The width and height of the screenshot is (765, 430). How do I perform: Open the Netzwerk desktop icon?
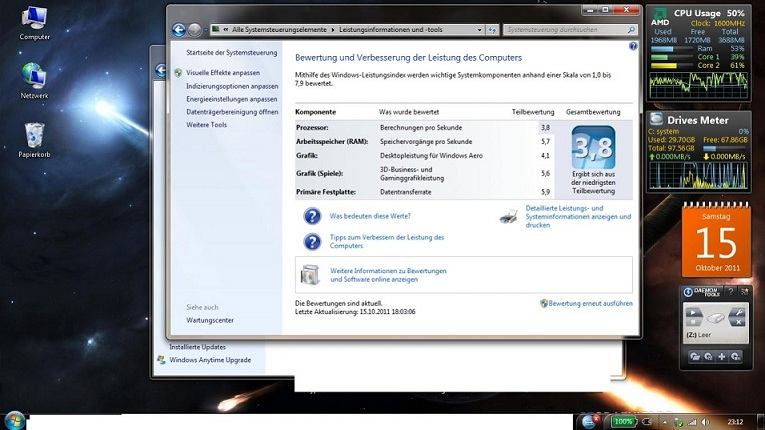(34, 81)
